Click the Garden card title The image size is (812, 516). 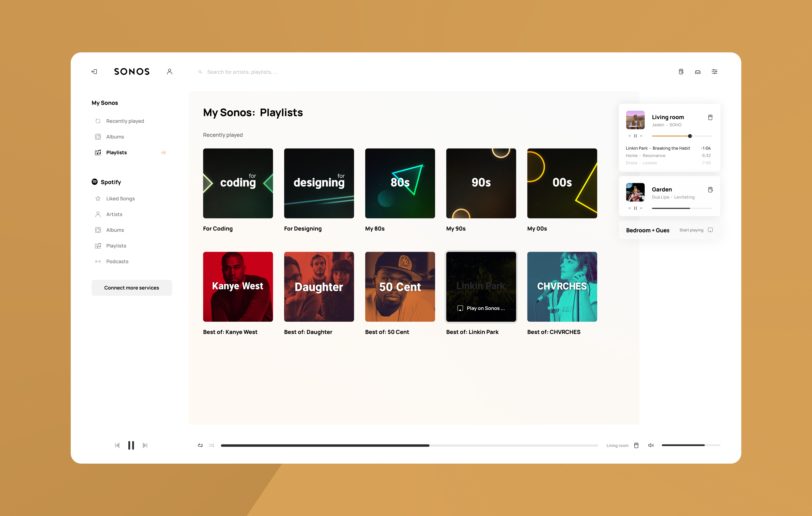[x=662, y=189]
